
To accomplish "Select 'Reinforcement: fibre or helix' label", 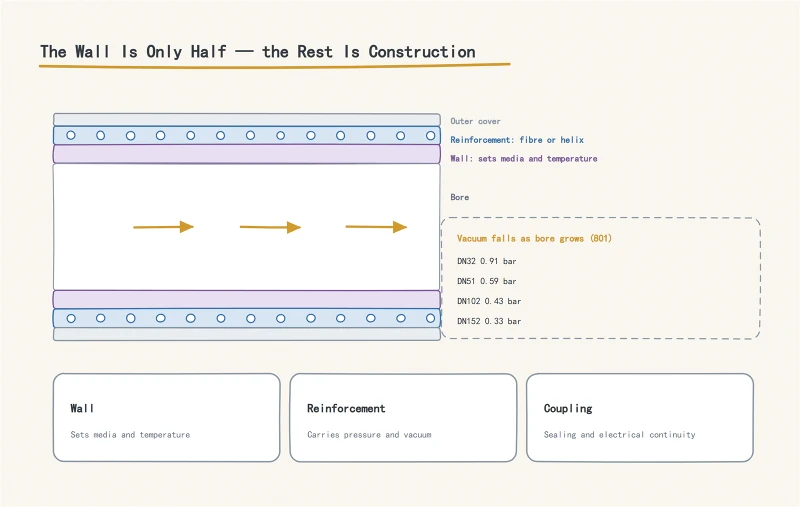I will (x=517, y=140).
